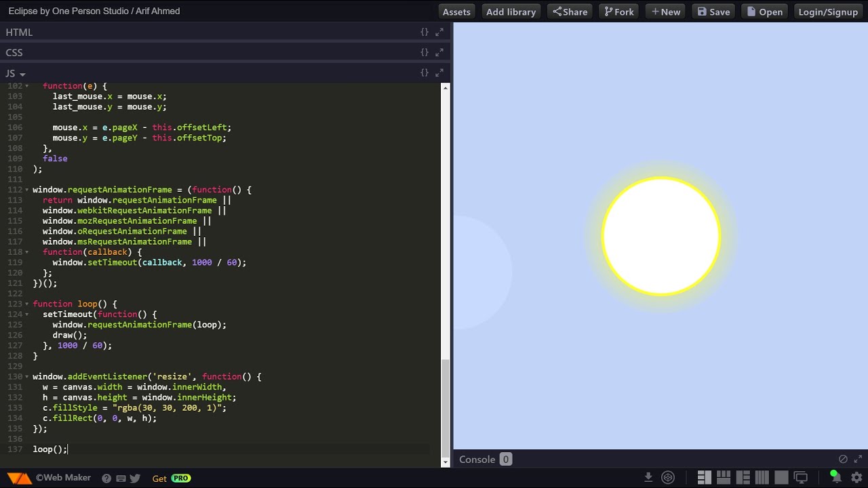Viewport: 868px width, 488px height.
Task: Open the CSS editor pane header
Action: pyautogui.click(x=225, y=52)
